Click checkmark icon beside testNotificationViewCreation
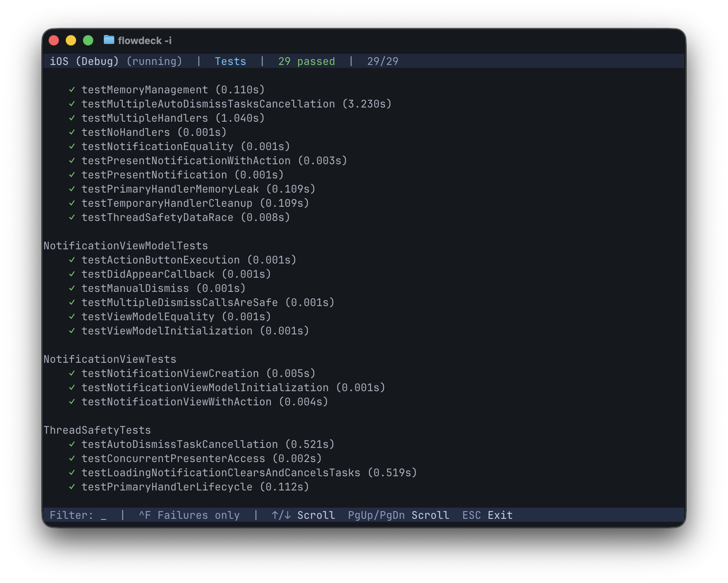The width and height of the screenshot is (728, 583). point(72,373)
